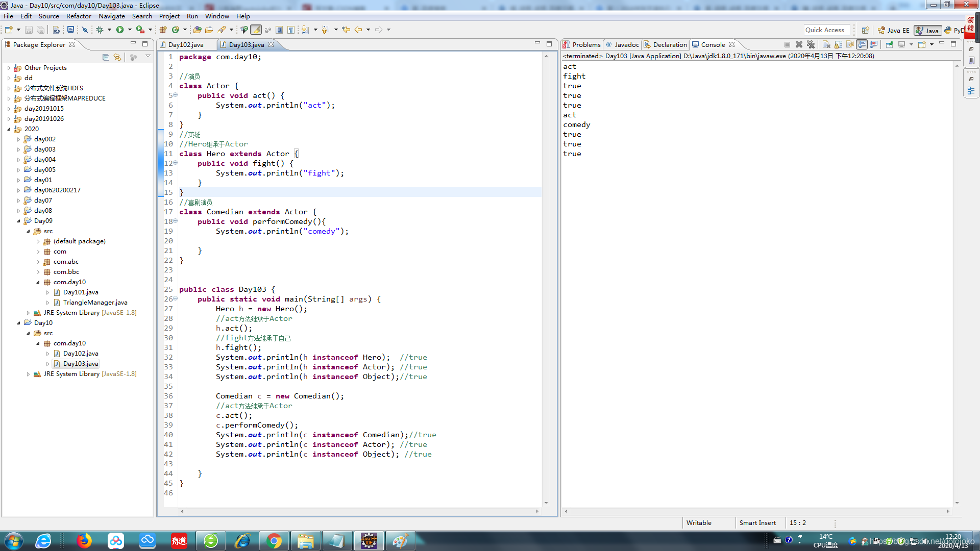Collapse the 2020 working set node
980x551 pixels.
tap(9, 129)
